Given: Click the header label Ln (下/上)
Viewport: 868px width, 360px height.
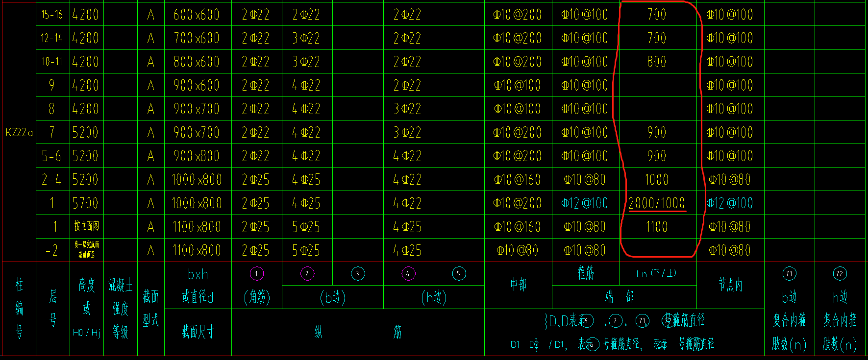Looking at the screenshot, I should (x=657, y=273).
